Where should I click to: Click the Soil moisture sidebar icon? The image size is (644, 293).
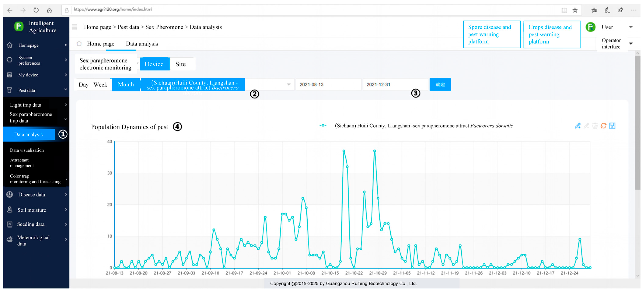pyautogui.click(x=9, y=210)
